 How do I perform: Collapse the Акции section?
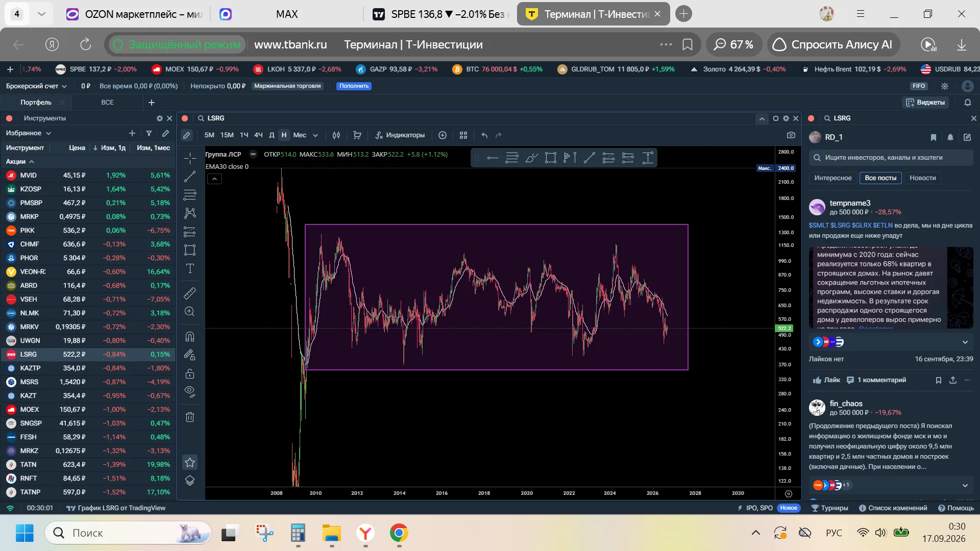point(20,161)
